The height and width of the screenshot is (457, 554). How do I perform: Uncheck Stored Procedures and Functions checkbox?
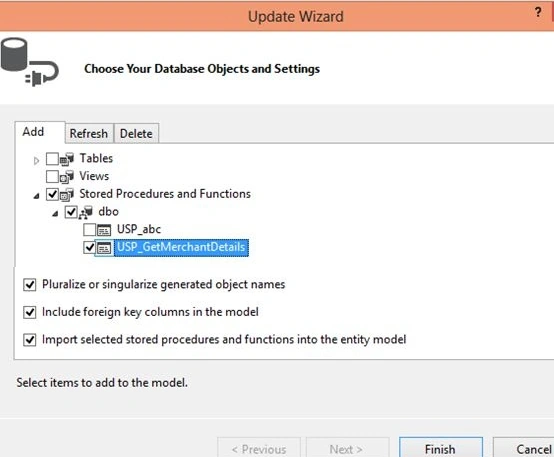coord(52,194)
